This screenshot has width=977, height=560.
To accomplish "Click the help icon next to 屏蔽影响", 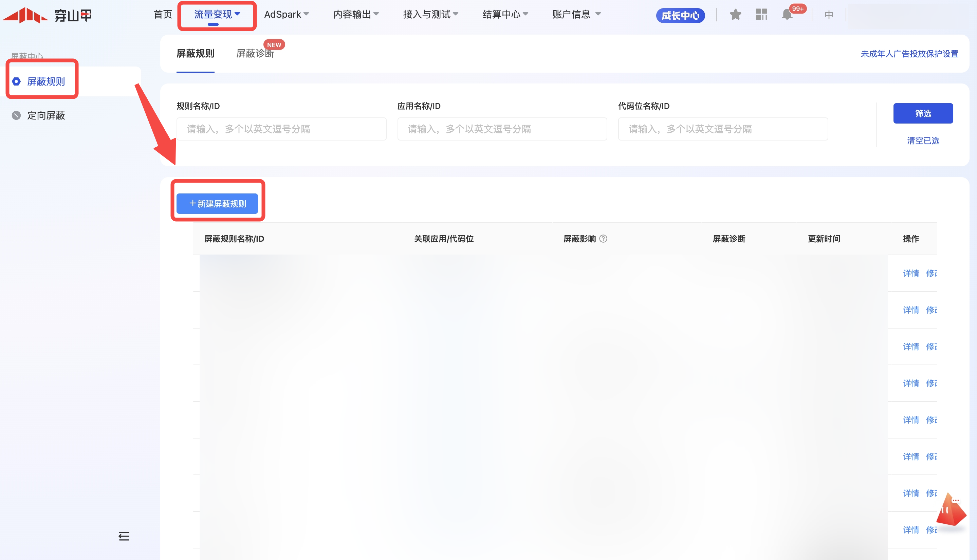I will (x=603, y=239).
